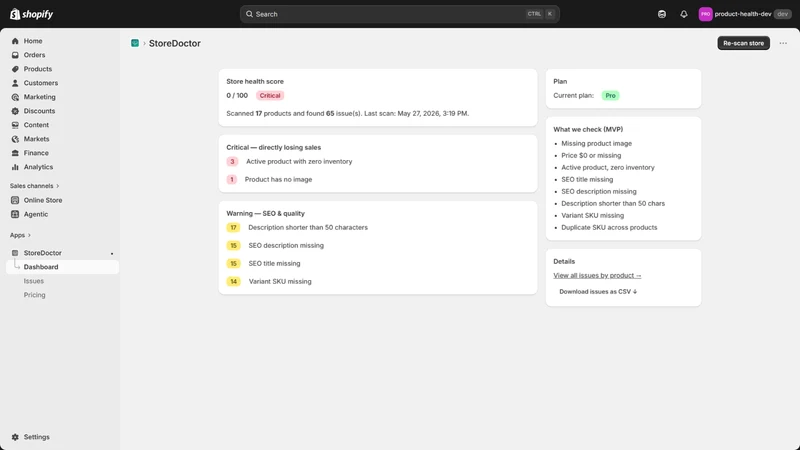Viewport: 800px width, 450px height.
Task: Click the product-health-dev account avatar
Action: (705, 14)
